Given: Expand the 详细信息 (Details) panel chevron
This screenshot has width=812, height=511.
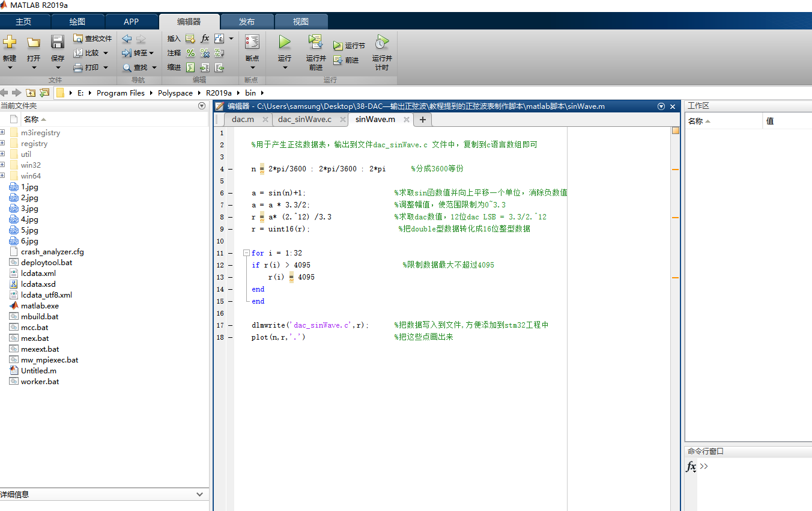Looking at the screenshot, I should click(x=200, y=494).
